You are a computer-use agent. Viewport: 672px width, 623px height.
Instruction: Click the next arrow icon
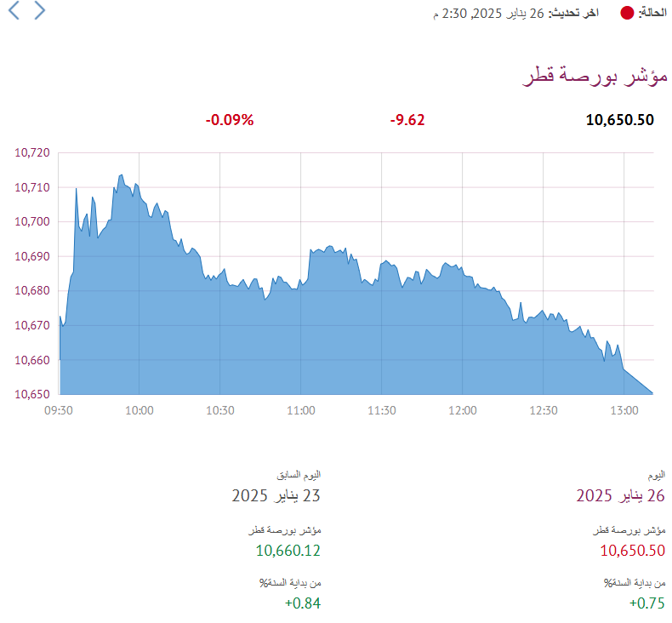(x=39, y=10)
